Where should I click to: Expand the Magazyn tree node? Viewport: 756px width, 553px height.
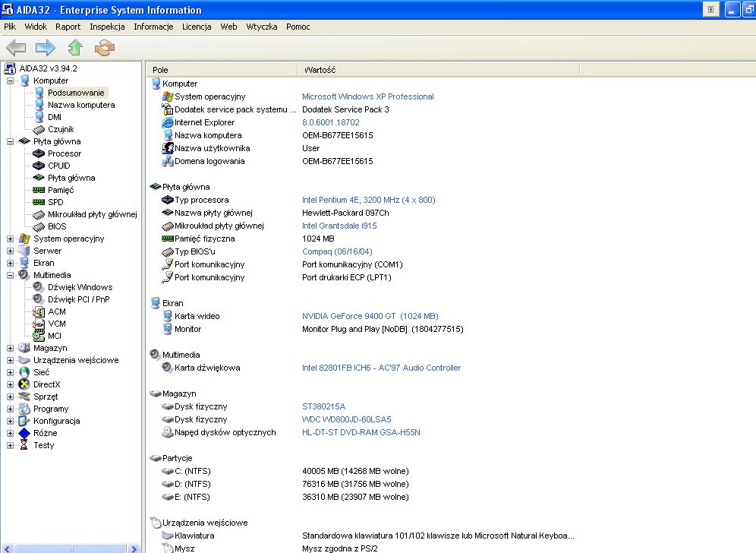11,348
